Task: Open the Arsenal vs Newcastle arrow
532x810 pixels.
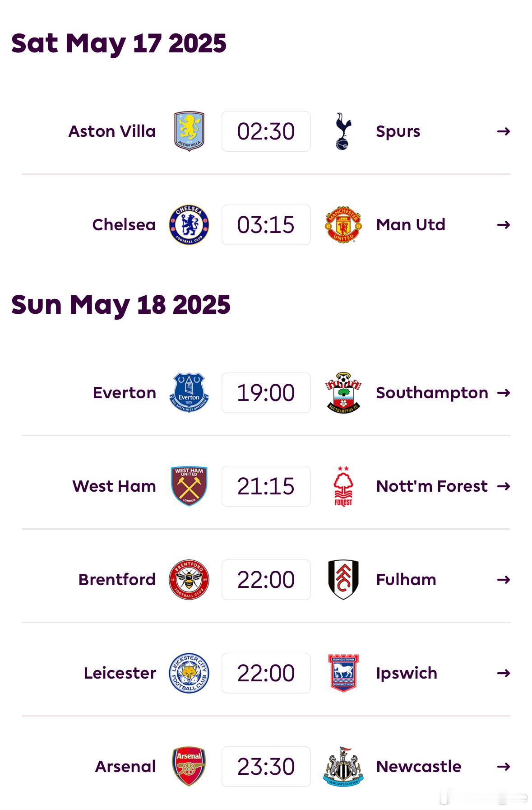Action: point(504,767)
